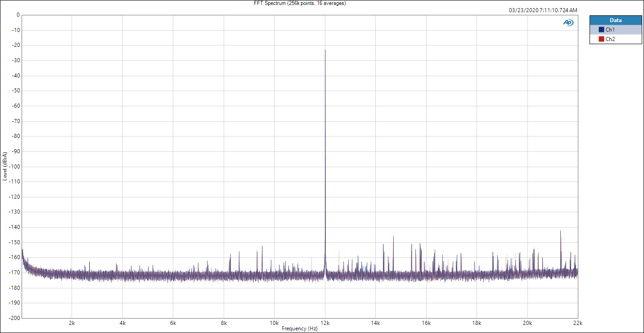Image resolution: width=644 pixels, height=333 pixels.
Task: Click the Ch2 red color swatch
Action: pyautogui.click(x=601, y=39)
